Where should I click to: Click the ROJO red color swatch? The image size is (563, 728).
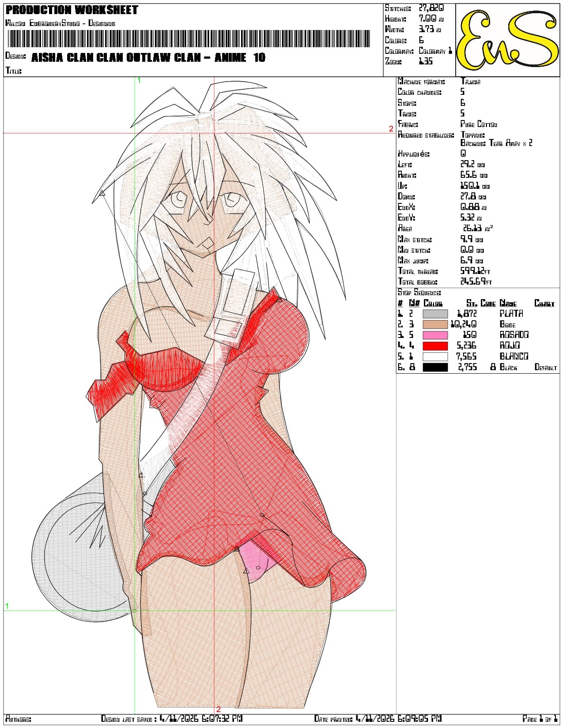[x=435, y=346]
